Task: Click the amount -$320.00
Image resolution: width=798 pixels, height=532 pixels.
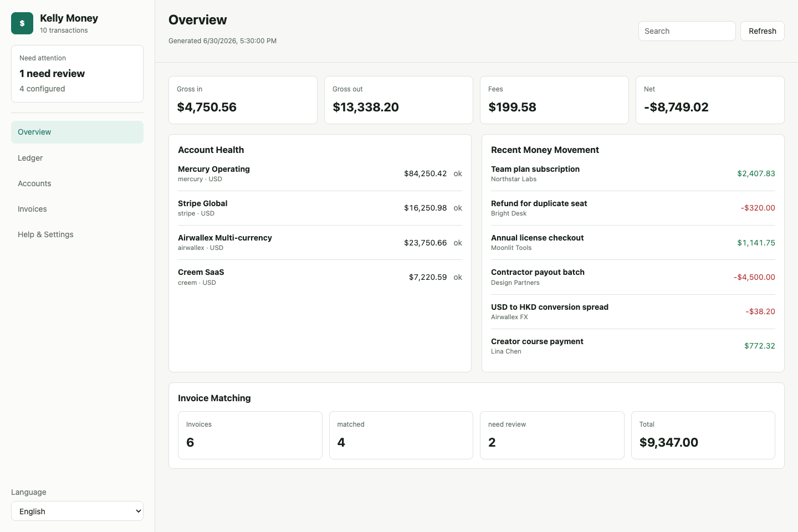Action: 758,208
